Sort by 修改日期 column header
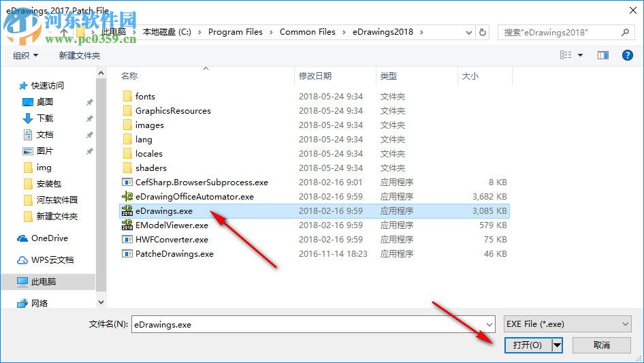The height and width of the screenshot is (363, 644). pos(315,76)
